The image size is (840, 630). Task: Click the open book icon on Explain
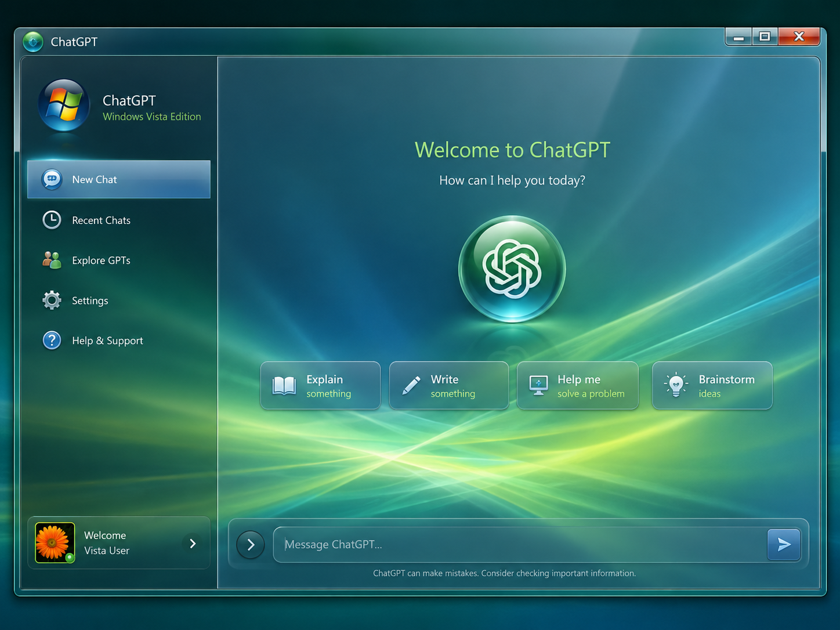284,386
